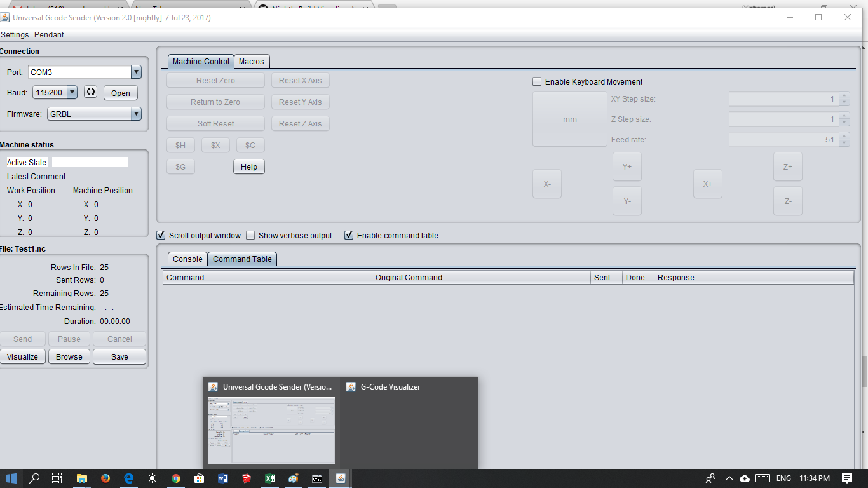
Task: Open Microsoft Store from taskbar
Action: (x=199, y=478)
